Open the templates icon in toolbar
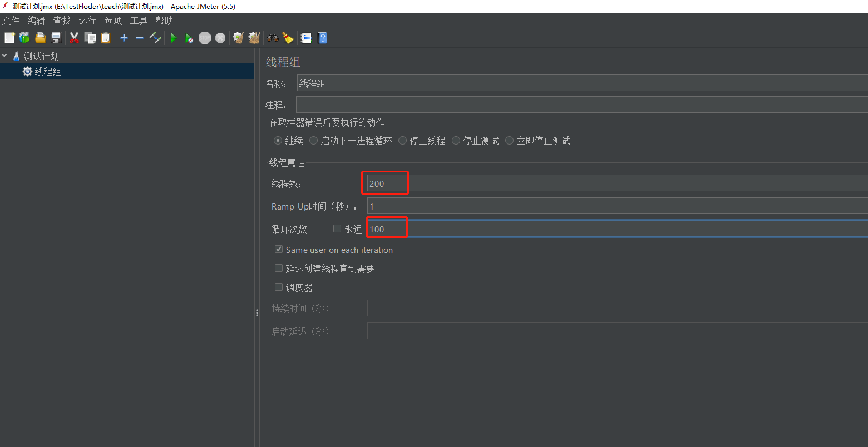 [24, 38]
